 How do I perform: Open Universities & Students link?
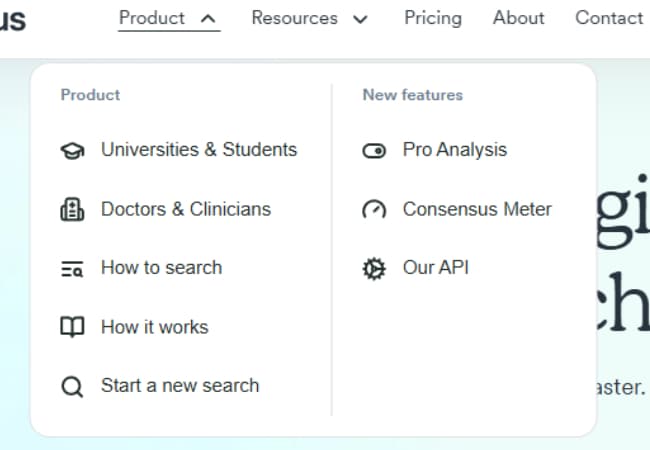199,150
